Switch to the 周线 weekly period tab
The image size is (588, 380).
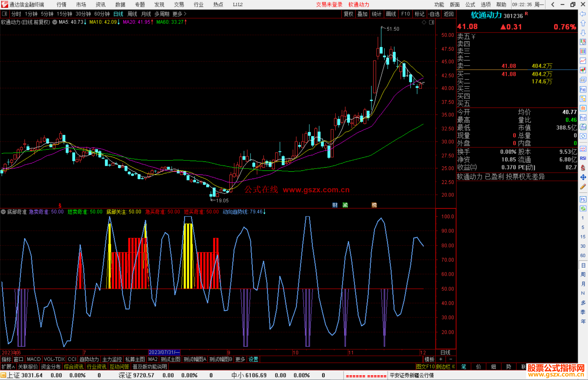click(x=132, y=14)
